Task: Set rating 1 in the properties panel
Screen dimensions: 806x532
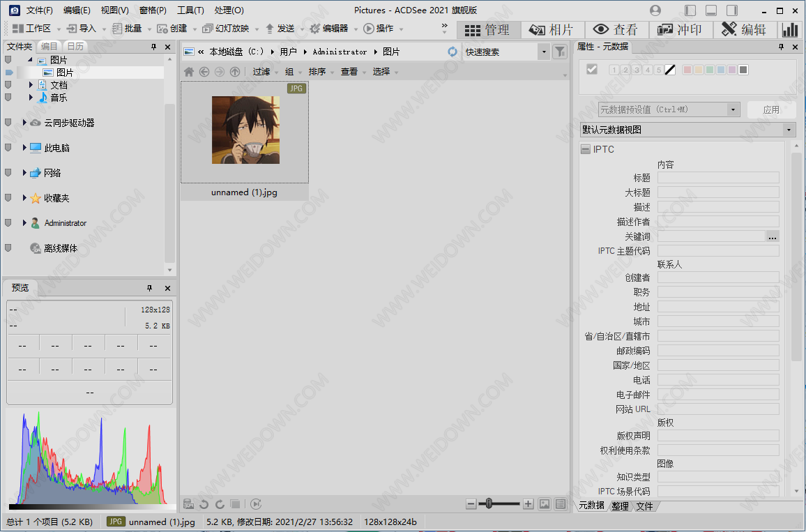Action: [x=614, y=70]
